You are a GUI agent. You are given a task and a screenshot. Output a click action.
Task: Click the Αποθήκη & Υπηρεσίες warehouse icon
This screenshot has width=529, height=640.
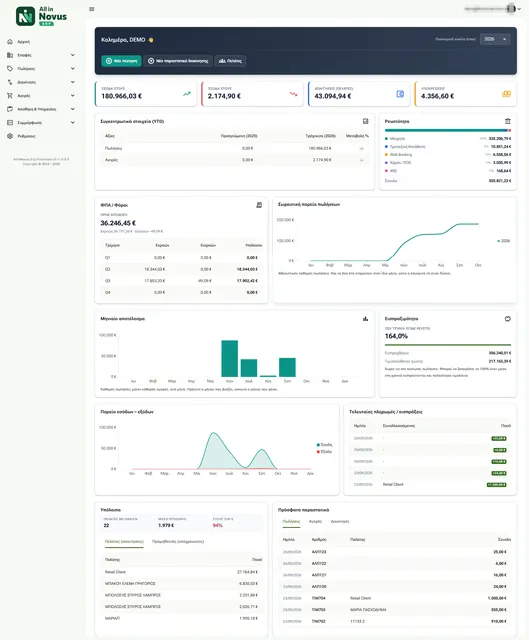(x=10, y=109)
